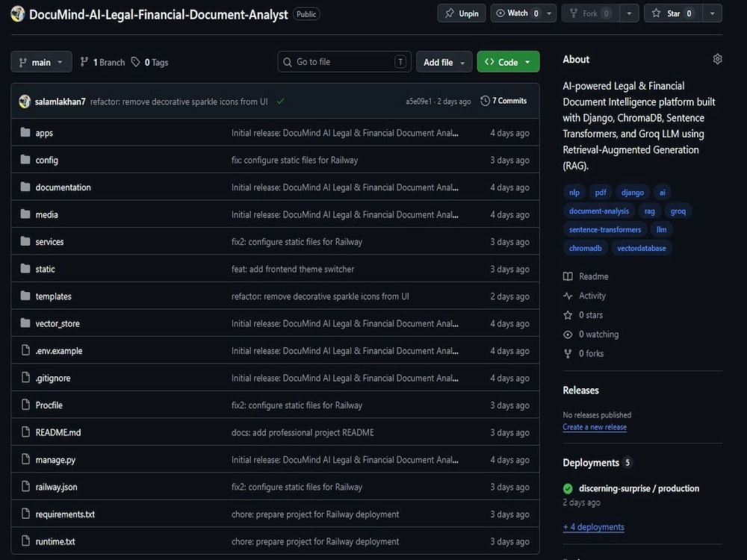Open the requirements.txt file name
Image resolution: width=747 pixels, height=560 pixels.
tap(65, 514)
